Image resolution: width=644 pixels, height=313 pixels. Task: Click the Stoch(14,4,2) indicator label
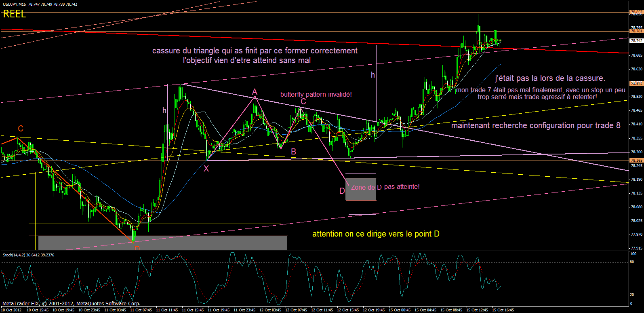pos(29,255)
